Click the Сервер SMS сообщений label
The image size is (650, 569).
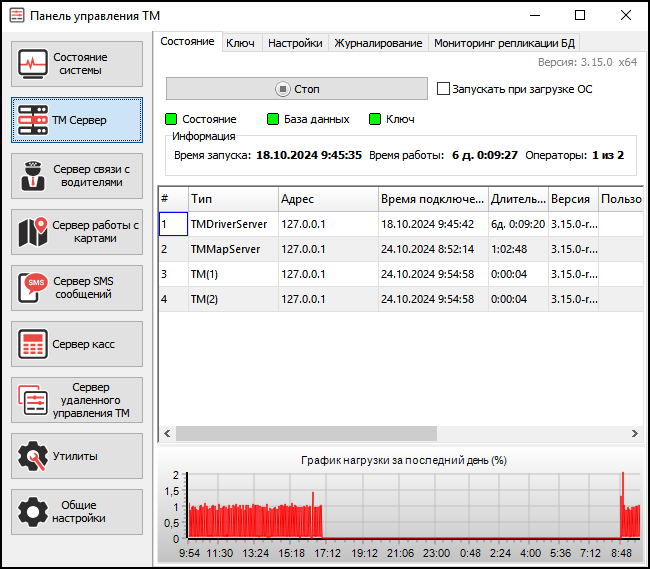coord(83,288)
